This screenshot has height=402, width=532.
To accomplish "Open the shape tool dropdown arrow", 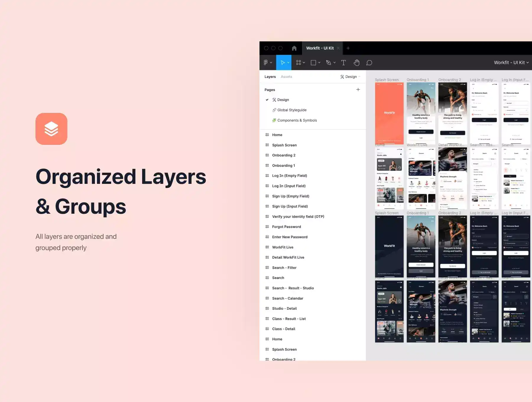I will coord(319,63).
